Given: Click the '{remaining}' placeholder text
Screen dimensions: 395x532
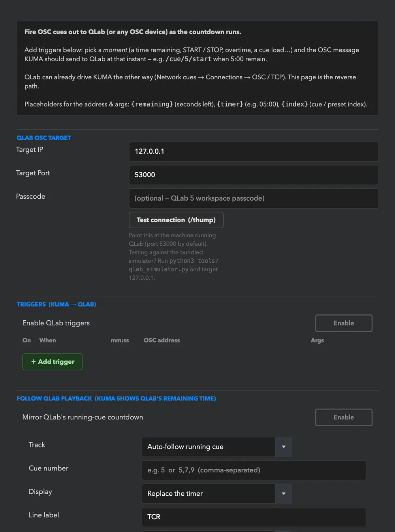Looking at the screenshot, I should [x=152, y=104].
